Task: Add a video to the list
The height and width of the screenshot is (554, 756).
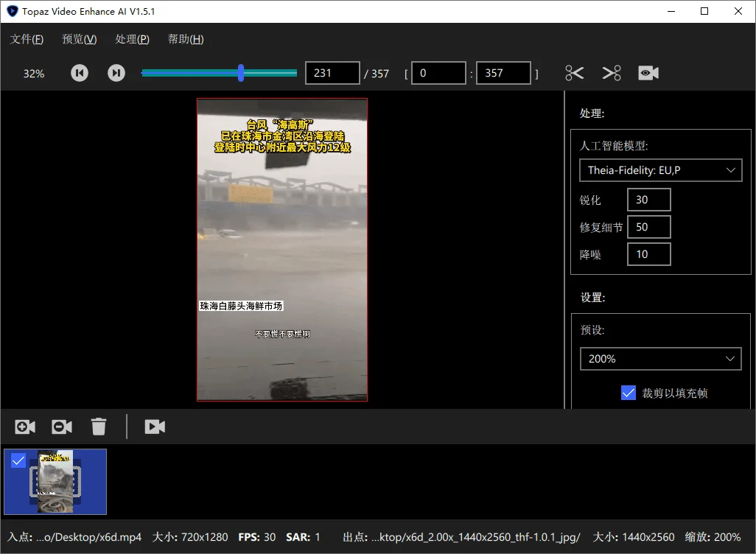Action: (24, 427)
